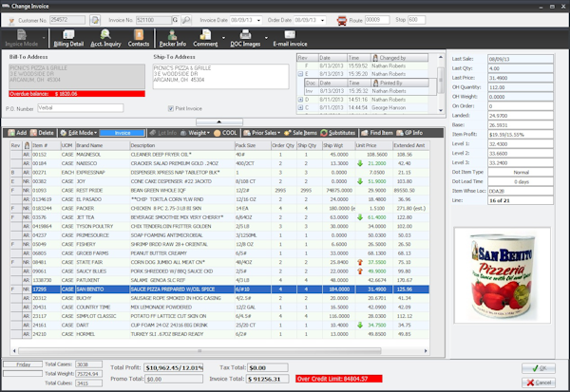Click the OK button

tap(539, 368)
